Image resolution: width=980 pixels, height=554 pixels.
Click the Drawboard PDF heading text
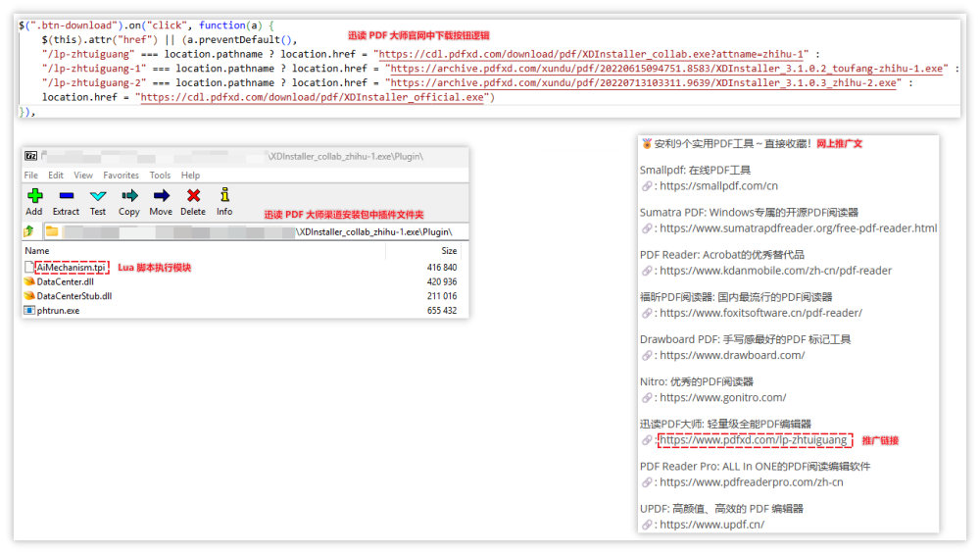[745, 339]
